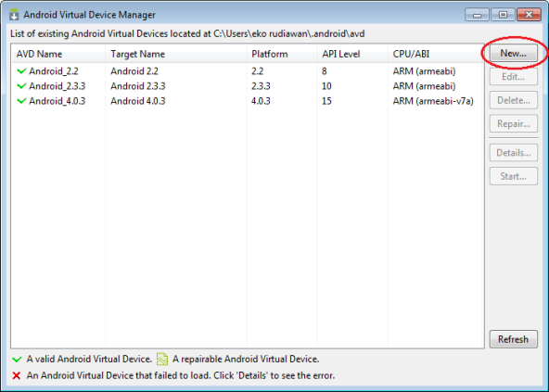Select the Android_2.3.3 device row
The width and height of the screenshot is (549, 392).
pyautogui.click(x=248, y=86)
